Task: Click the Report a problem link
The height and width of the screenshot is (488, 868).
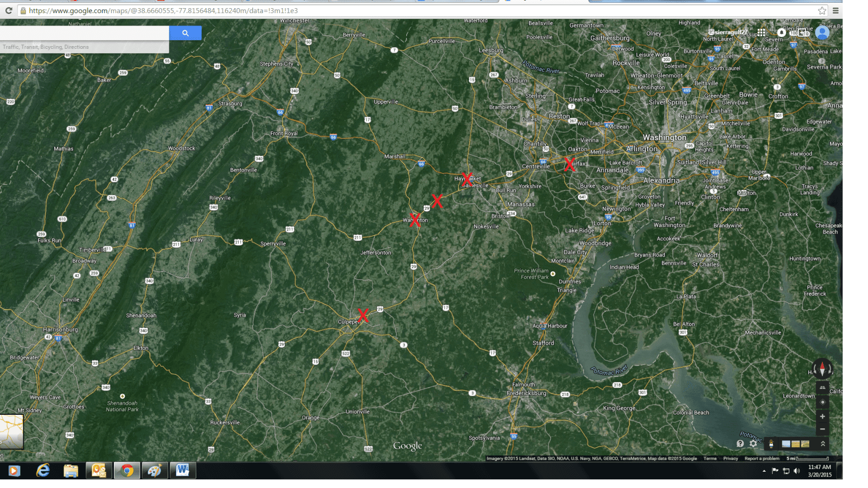Action: [x=762, y=459]
